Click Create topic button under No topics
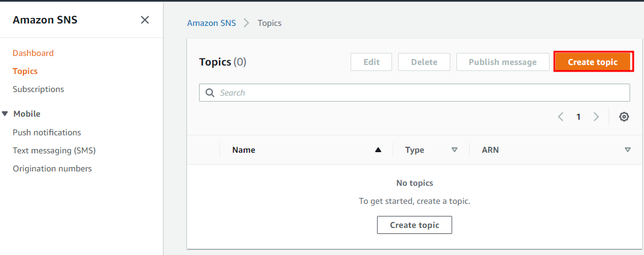Image resolution: width=644 pixels, height=255 pixels. 414,225
